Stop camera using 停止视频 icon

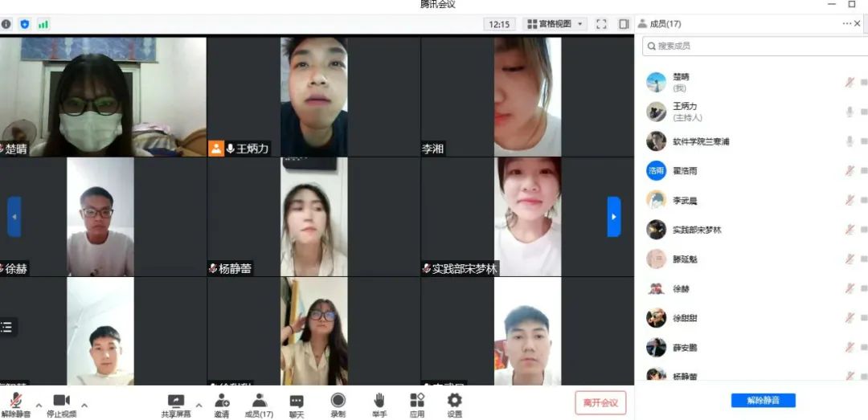(x=61, y=401)
